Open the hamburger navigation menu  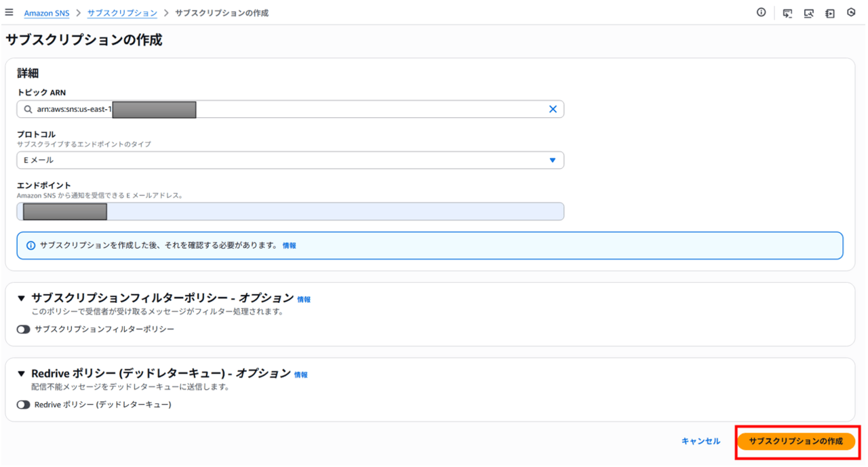pos(9,12)
